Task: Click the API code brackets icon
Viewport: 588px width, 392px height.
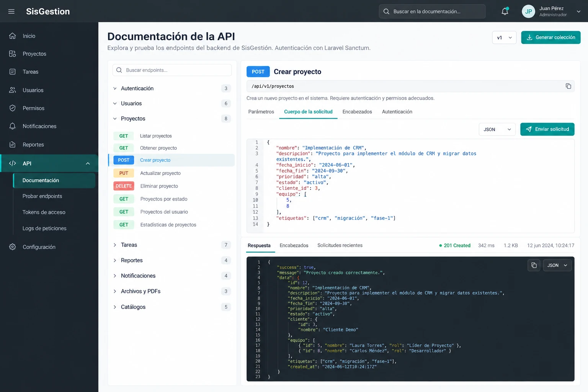Action: tap(13, 163)
